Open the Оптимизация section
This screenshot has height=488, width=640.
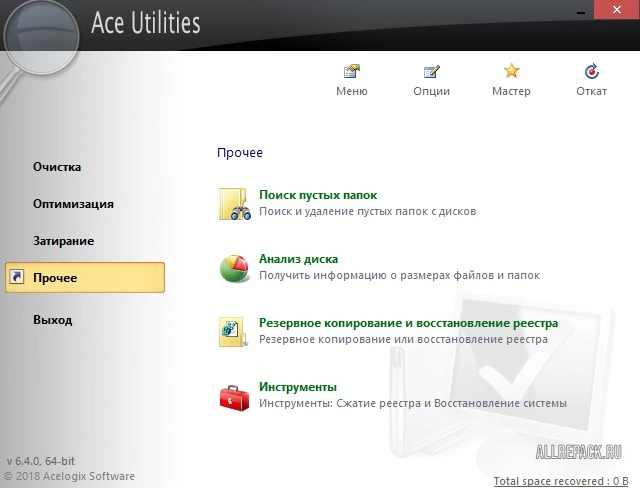tap(73, 204)
